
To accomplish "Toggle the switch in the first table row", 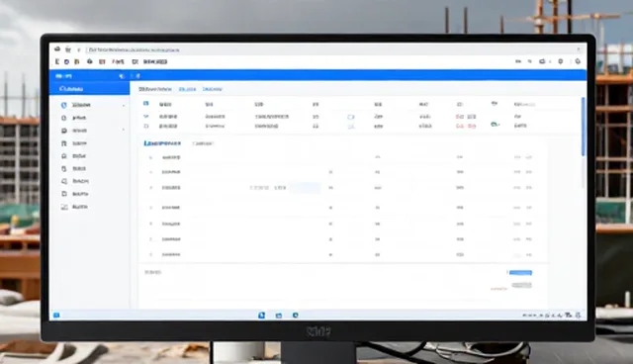I will (351, 117).
